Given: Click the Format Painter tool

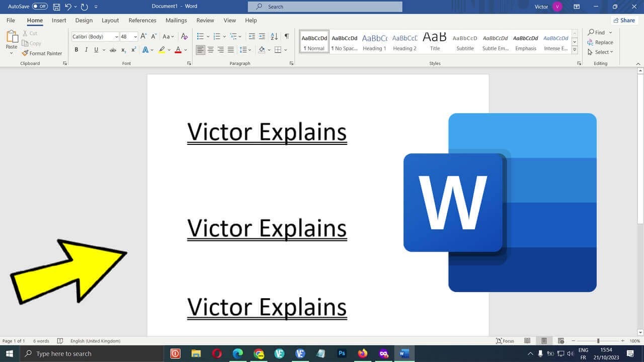Looking at the screenshot, I should [x=42, y=53].
